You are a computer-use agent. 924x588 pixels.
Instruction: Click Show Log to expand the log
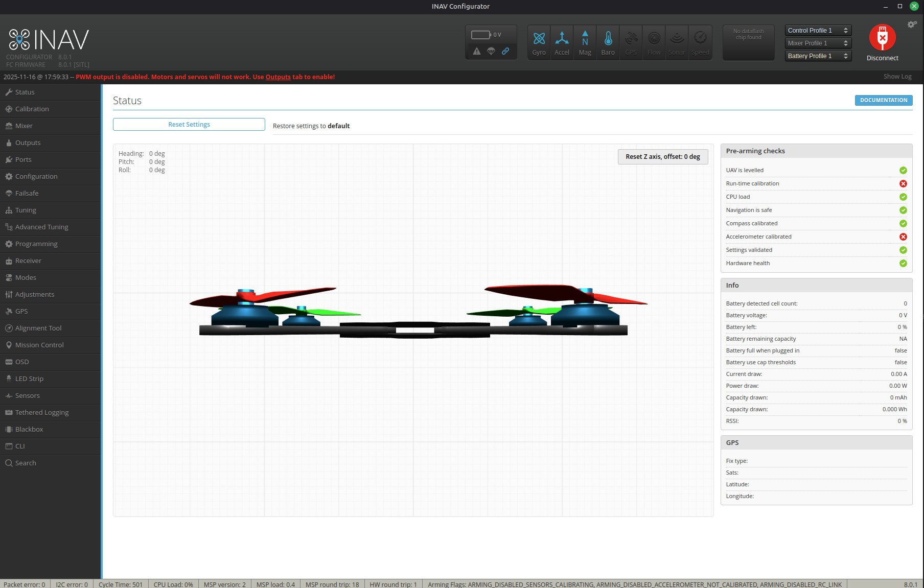[x=897, y=76]
